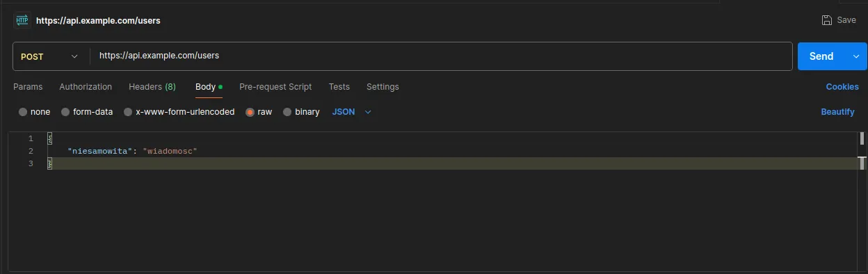Select the raw body radio button
This screenshot has width=868, height=274.
click(250, 112)
